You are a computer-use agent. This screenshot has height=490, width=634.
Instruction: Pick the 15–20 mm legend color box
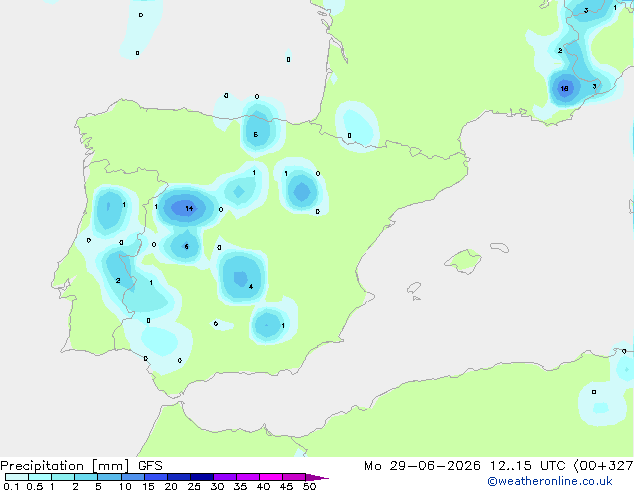coord(156,477)
